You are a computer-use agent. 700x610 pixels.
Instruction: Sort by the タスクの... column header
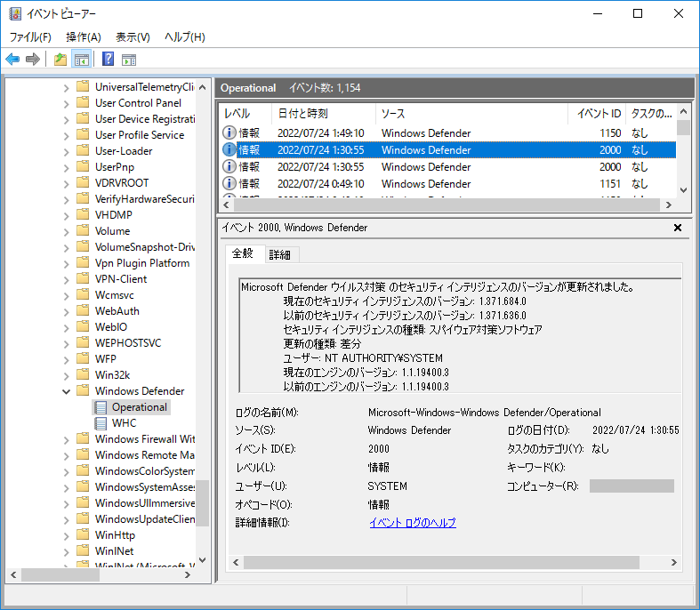click(x=651, y=113)
